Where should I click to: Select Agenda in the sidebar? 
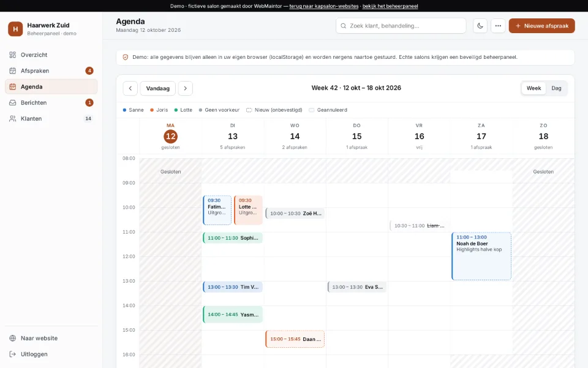pyautogui.click(x=51, y=86)
